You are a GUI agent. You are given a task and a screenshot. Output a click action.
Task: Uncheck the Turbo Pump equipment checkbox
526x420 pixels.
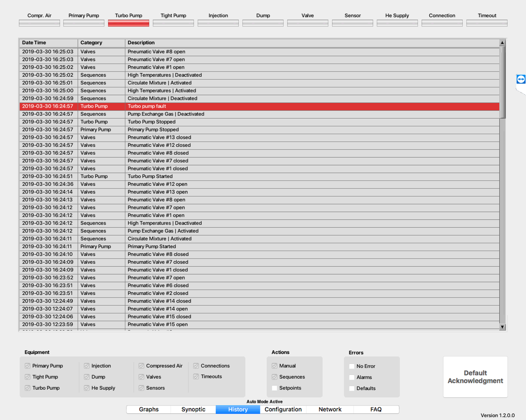[x=28, y=388]
